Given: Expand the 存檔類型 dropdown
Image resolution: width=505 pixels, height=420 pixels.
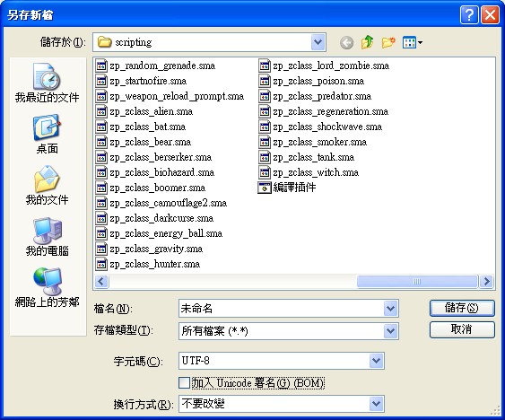Looking at the screenshot, I should [390, 331].
